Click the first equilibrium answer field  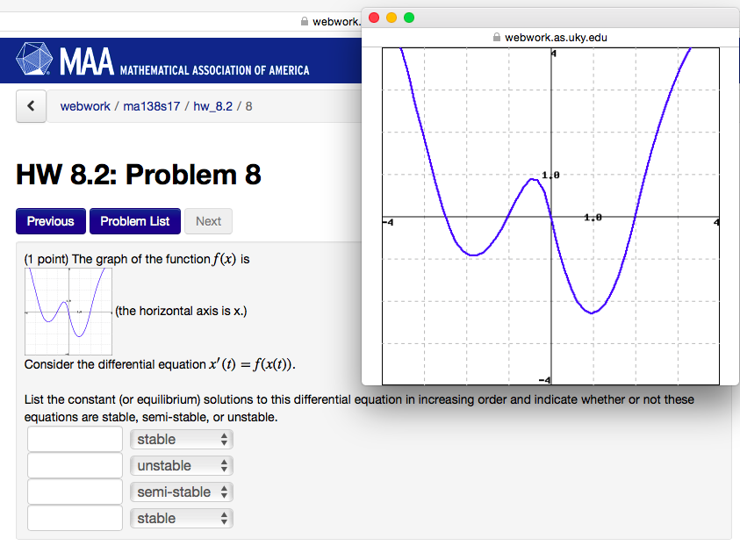pos(75,439)
